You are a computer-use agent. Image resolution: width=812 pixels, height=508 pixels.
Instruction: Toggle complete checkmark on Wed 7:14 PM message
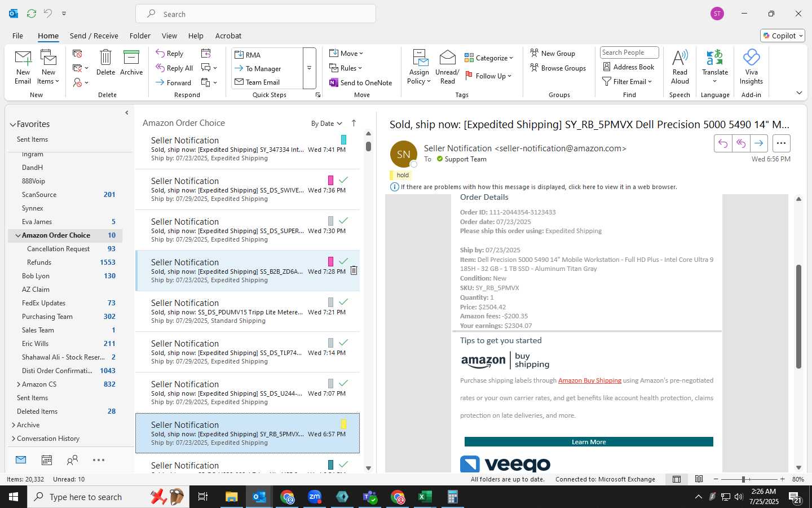pos(343,343)
